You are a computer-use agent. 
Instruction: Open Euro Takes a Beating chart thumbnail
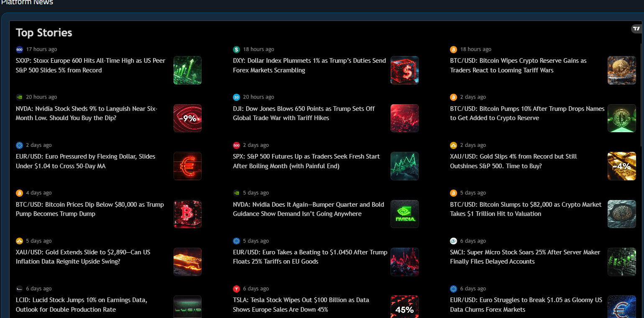[x=404, y=262]
